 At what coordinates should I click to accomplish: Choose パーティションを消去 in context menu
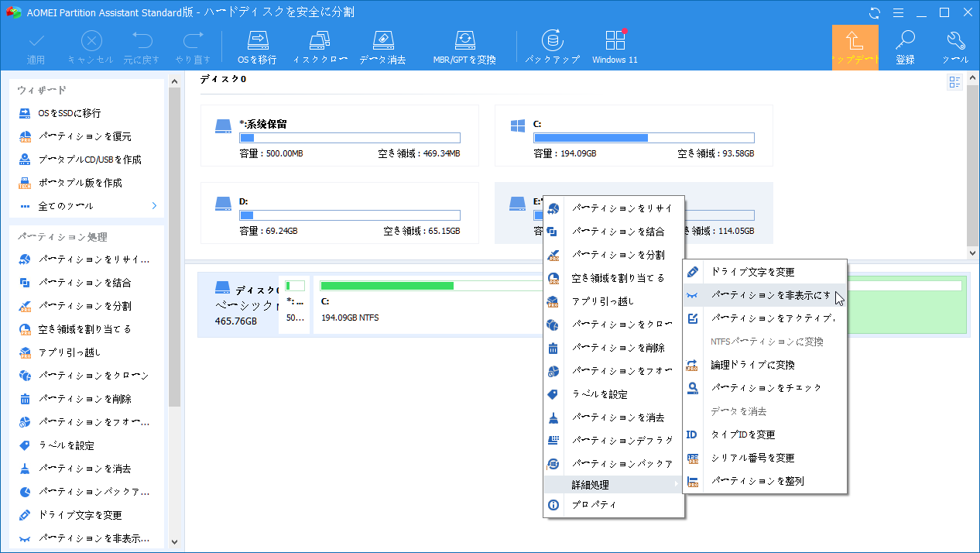[614, 417]
